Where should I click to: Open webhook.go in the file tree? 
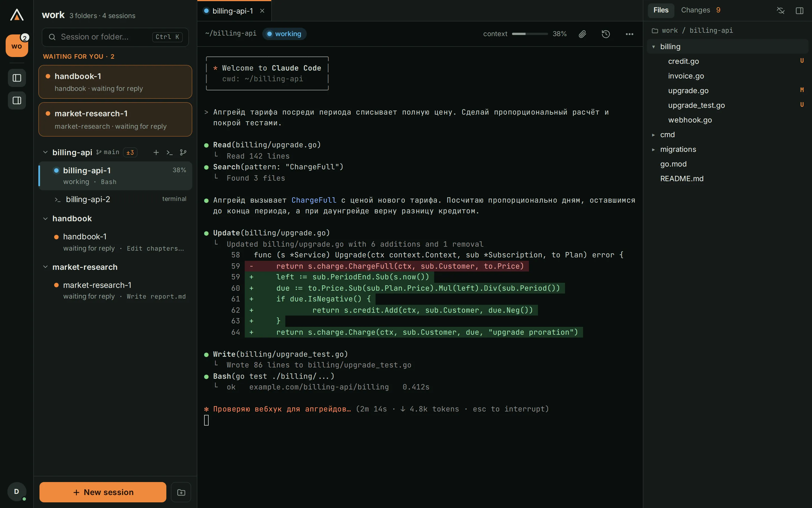[727, 120]
